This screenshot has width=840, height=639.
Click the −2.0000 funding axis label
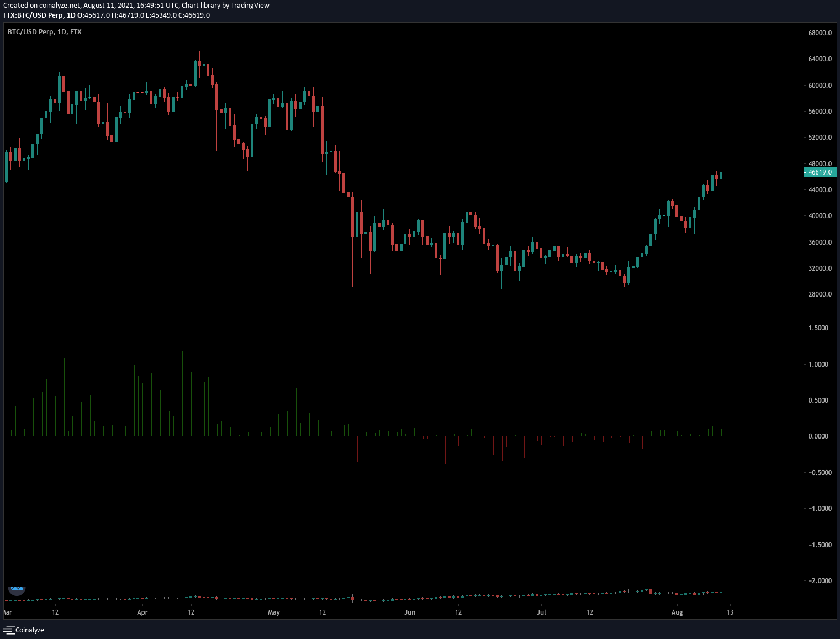point(820,581)
